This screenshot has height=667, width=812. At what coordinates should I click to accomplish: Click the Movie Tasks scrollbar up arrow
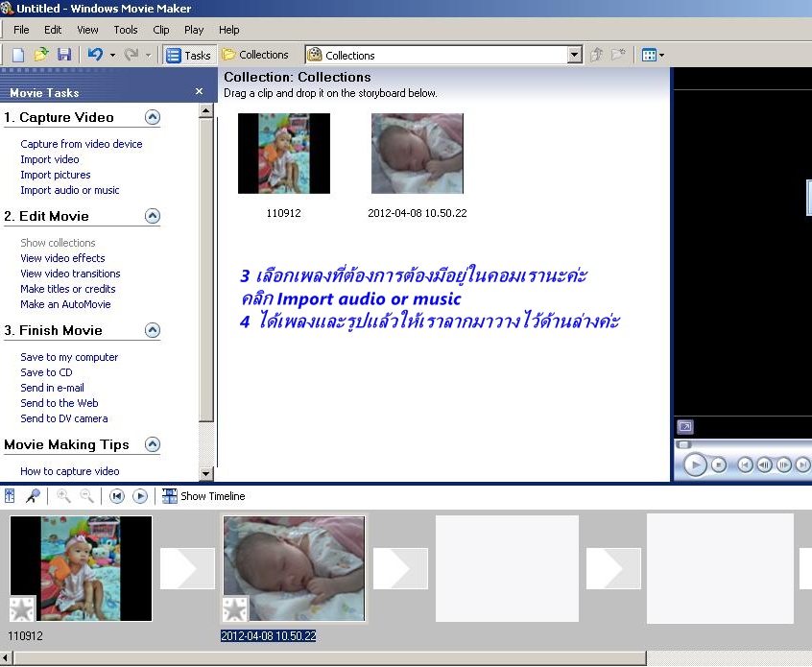(x=206, y=110)
